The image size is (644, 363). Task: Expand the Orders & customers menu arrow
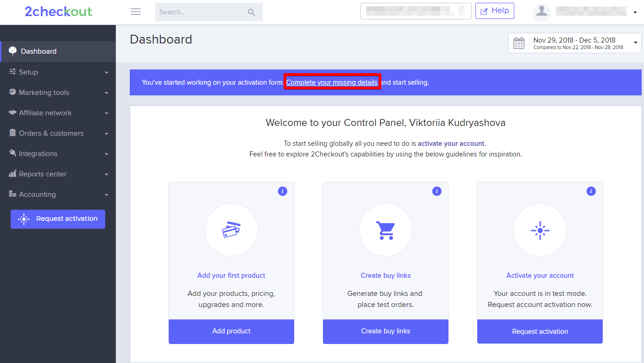coord(107,134)
